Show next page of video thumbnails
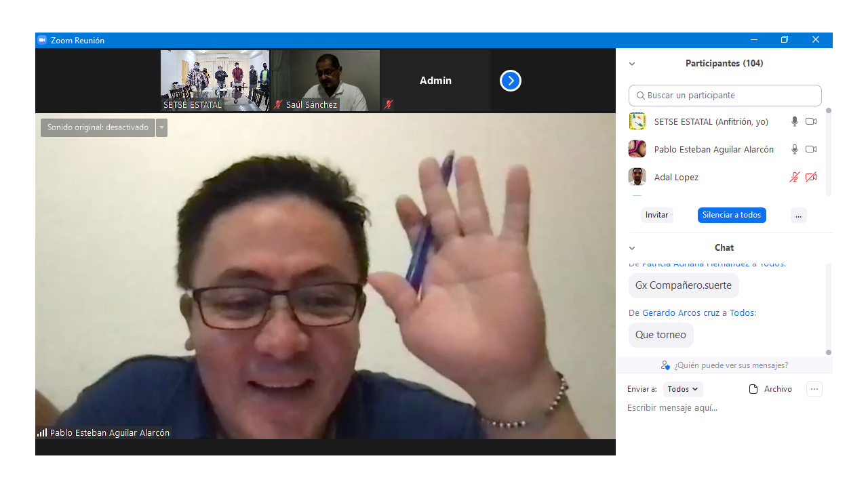Viewport: 868px width, 488px height. (511, 81)
